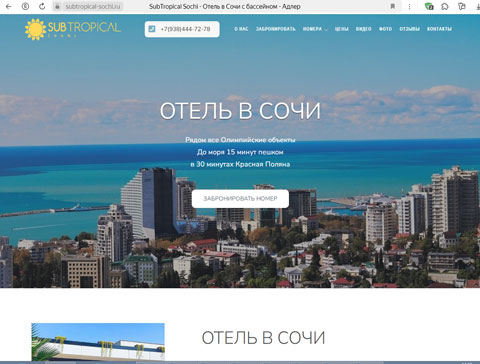480x364 pixels.
Task: Open the ВИДЕО menu item
Action: 364,29
